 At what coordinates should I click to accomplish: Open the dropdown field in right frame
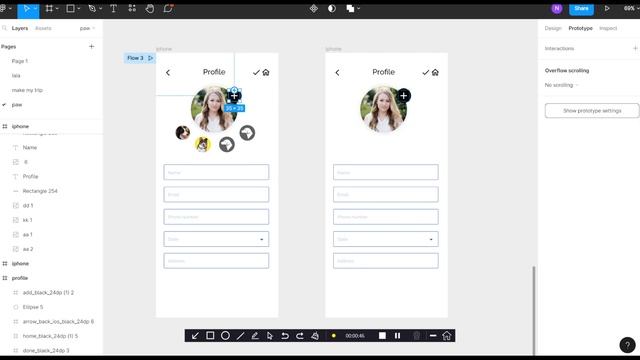[386, 239]
